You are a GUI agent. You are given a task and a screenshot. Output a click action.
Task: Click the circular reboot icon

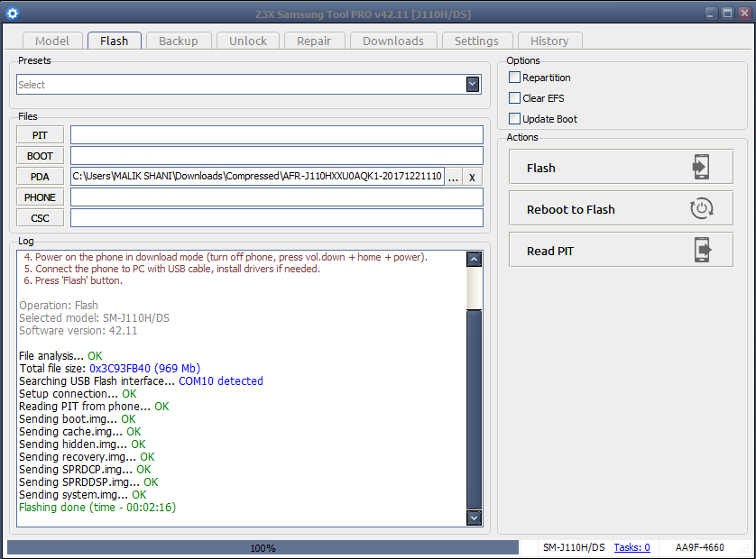point(701,209)
